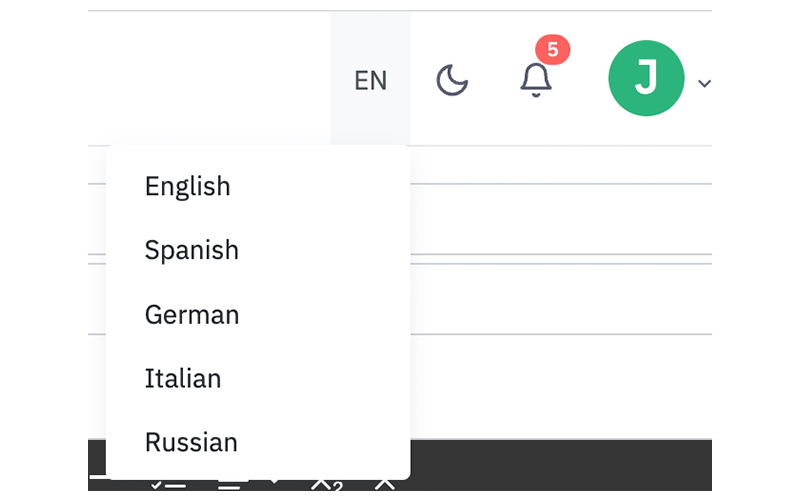Collapse the EN language selector
Image resolution: width=800 pixels, height=500 pixels.
370,80
